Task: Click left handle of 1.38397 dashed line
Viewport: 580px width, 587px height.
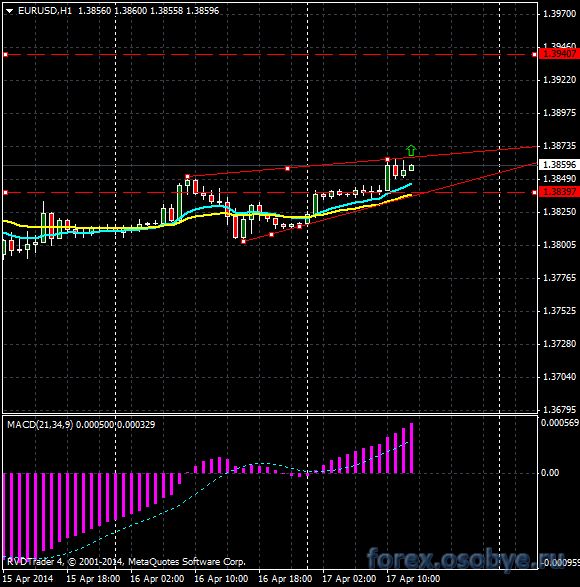Action: 6,192
